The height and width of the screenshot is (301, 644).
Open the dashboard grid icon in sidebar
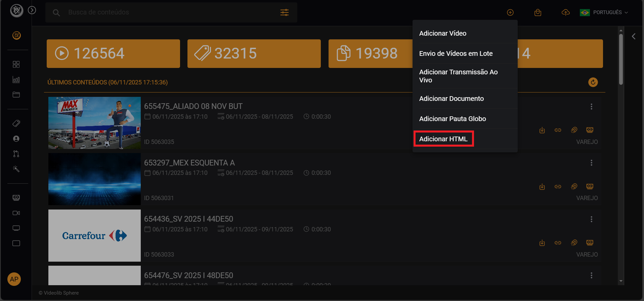(x=16, y=64)
